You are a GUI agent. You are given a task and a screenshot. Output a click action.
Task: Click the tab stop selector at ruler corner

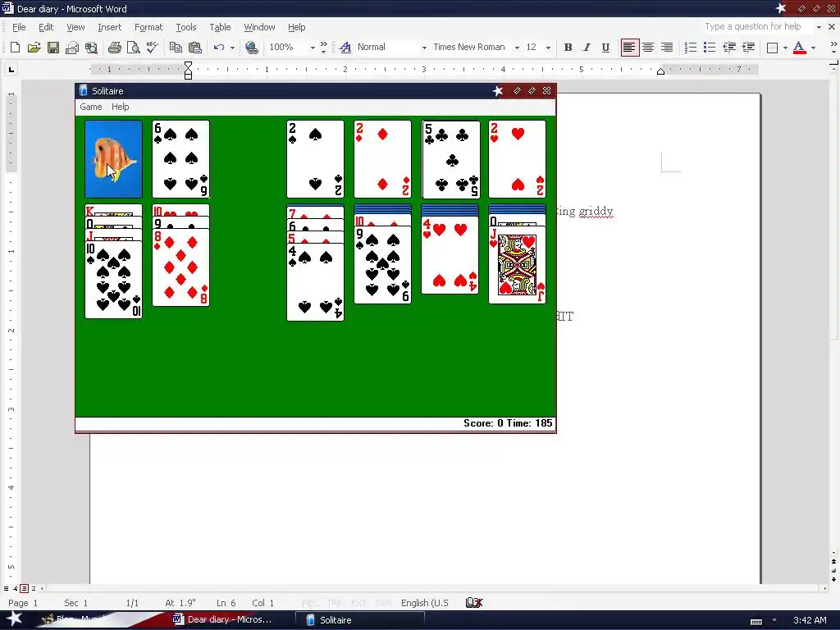tap(11, 69)
